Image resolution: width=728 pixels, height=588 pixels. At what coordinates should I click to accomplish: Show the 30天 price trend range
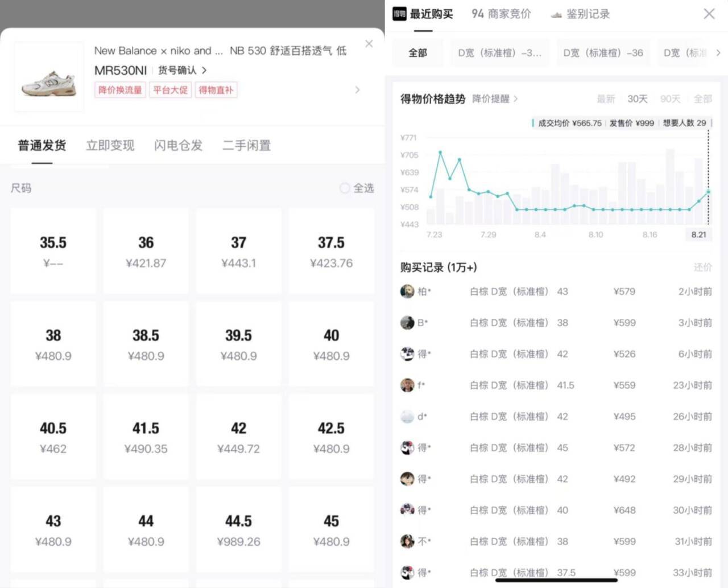click(x=638, y=99)
